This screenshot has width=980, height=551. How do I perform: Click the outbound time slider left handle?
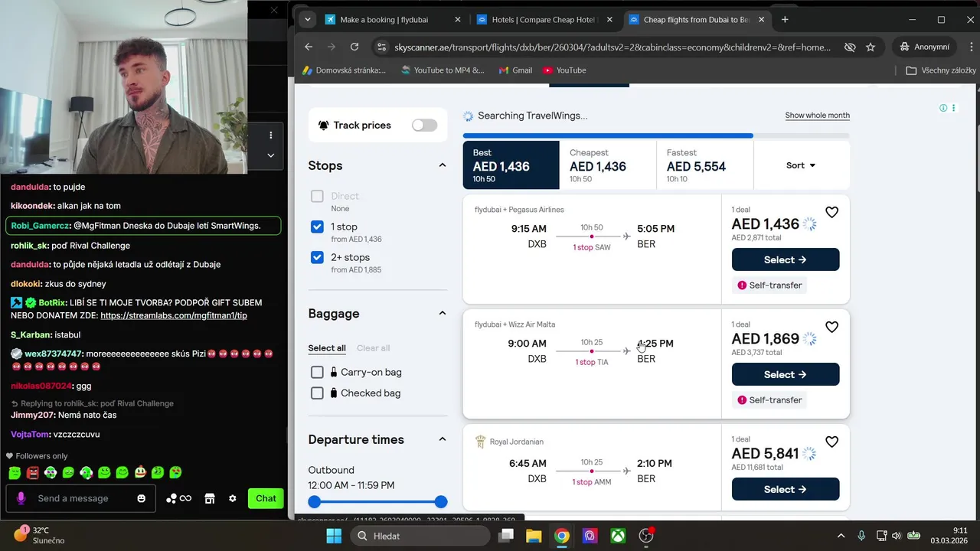[314, 502]
